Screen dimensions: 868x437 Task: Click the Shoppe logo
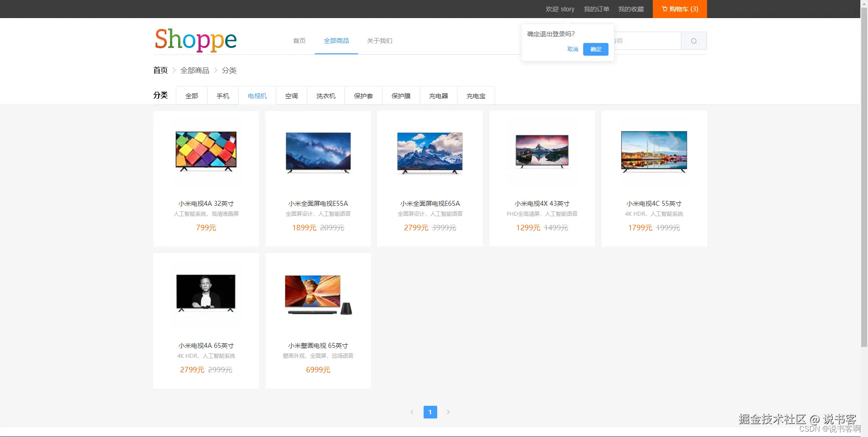pos(195,40)
